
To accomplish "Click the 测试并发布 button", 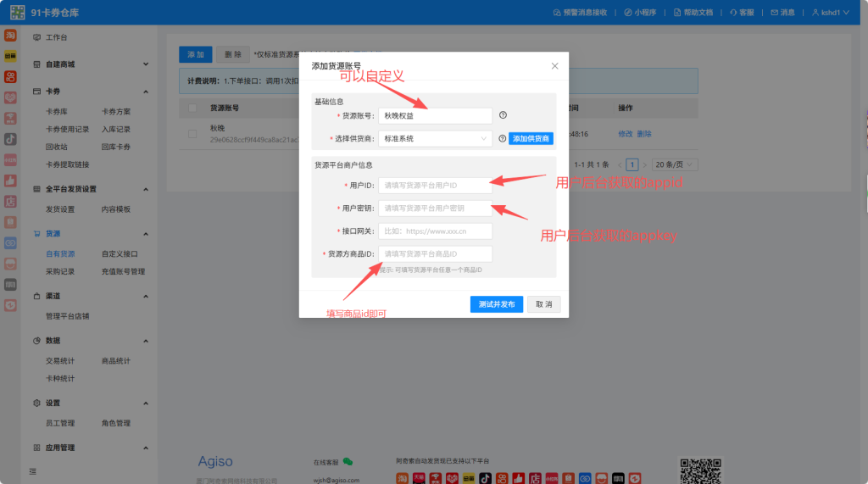I will pyautogui.click(x=496, y=304).
